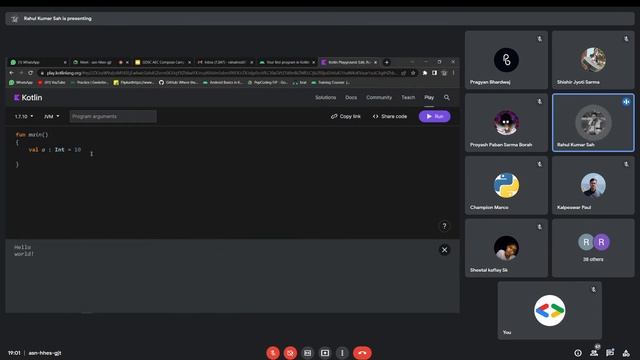This screenshot has height=360, width=640.
Task: Click the help question mark button
Action: 444,226
